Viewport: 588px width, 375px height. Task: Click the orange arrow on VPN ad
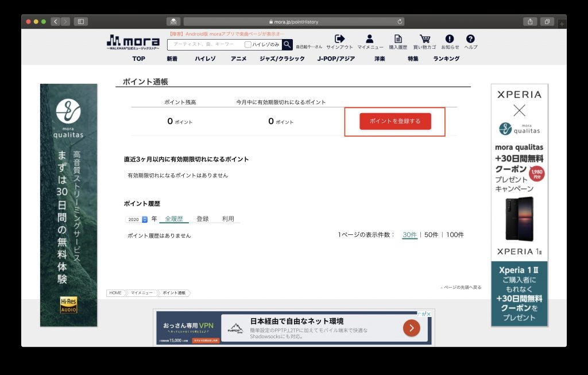point(411,328)
